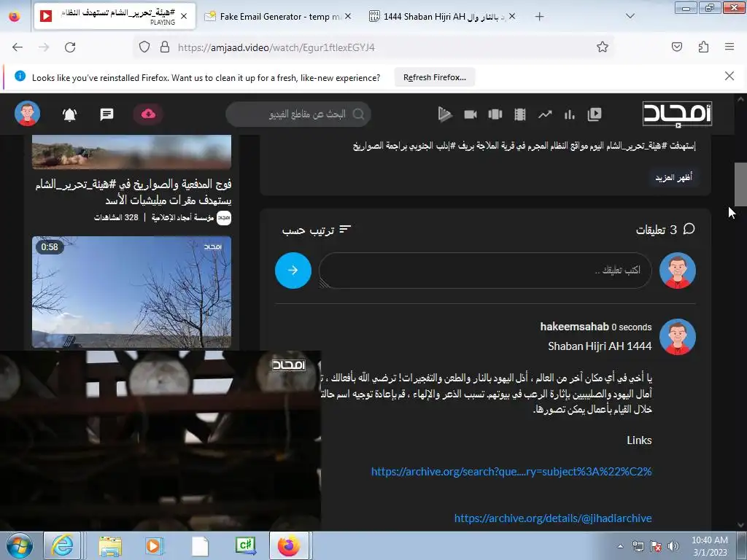Click the Refresh Firefox button
Screen dimensions: 747x560
435,77
